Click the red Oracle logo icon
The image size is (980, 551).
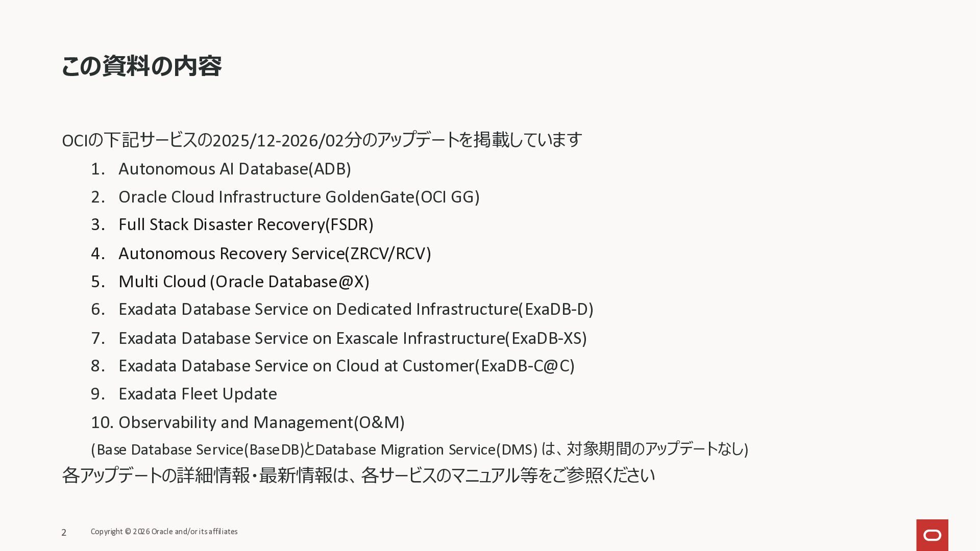click(932, 535)
